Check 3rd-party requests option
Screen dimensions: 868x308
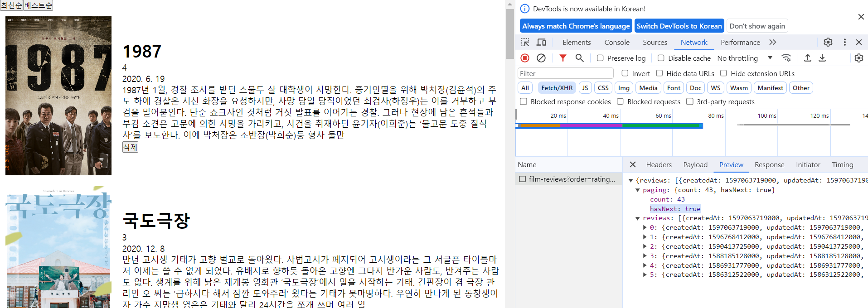(x=690, y=101)
